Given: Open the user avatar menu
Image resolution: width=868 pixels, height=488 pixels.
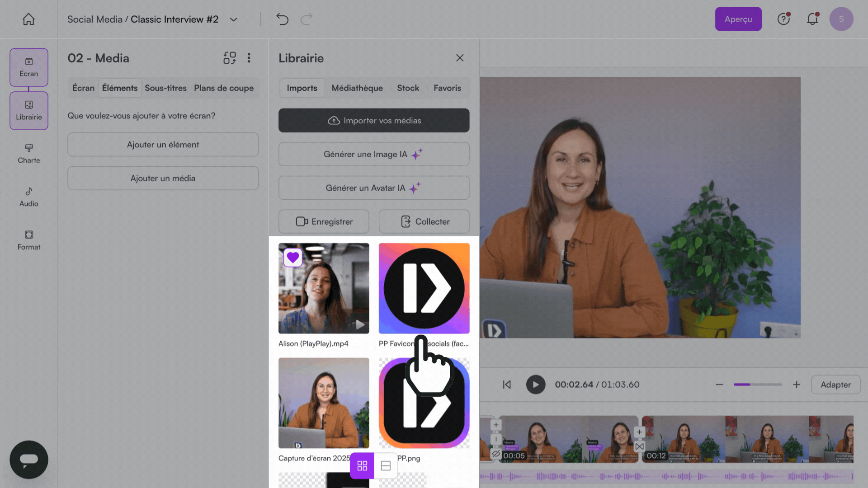Looking at the screenshot, I should pyautogui.click(x=841, y=19).
